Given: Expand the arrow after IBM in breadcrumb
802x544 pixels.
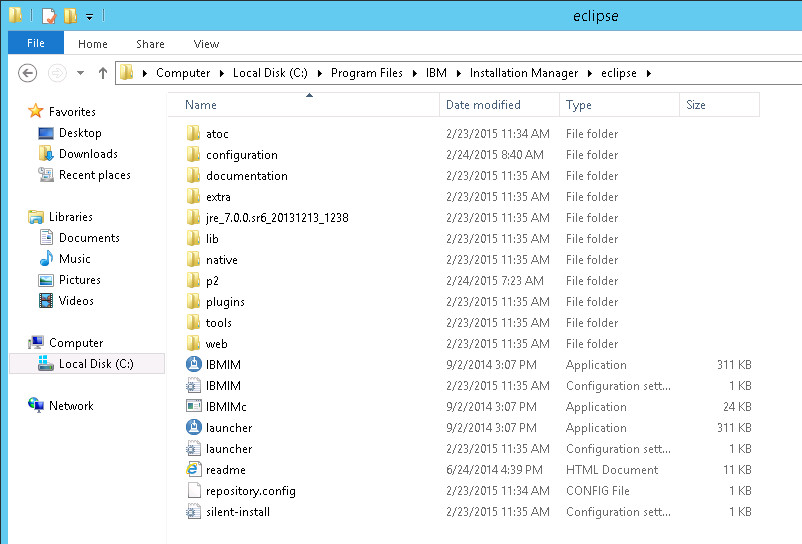Looking at the screenshot, I should [458, 73].
